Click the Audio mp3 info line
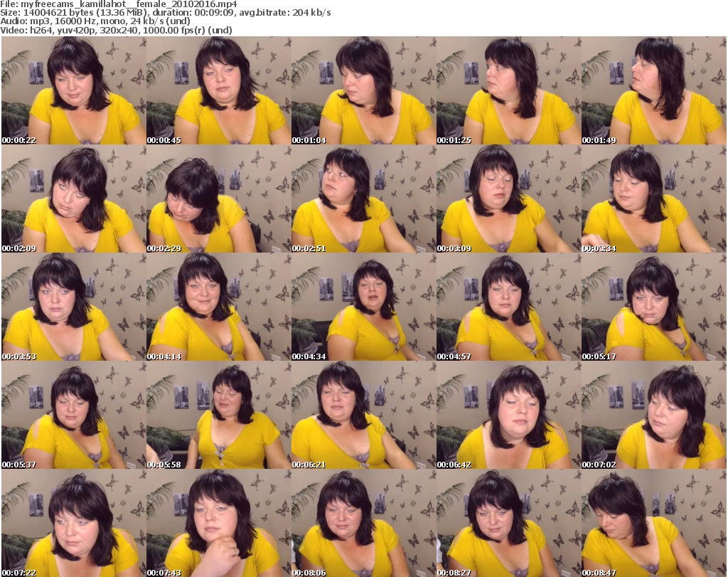This screenshot has width=728, height=577. 95,21
